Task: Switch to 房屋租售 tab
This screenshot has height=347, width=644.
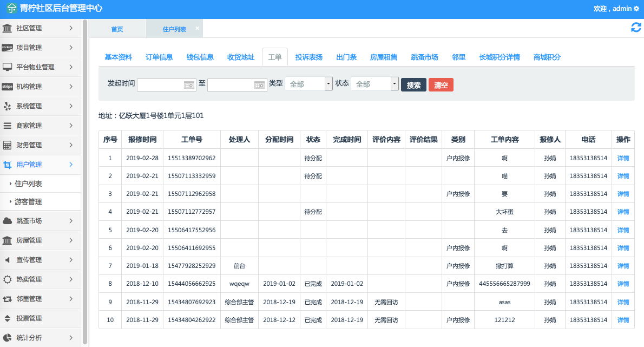Action: tap(384, 57)
